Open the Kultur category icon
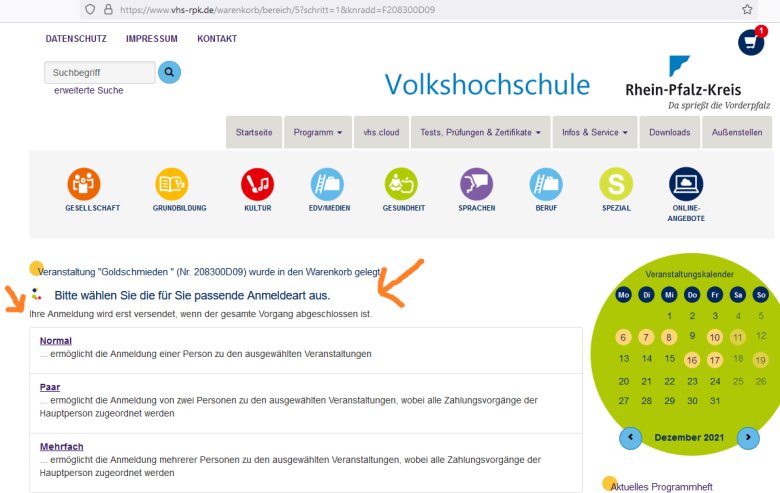 point(257,184)
